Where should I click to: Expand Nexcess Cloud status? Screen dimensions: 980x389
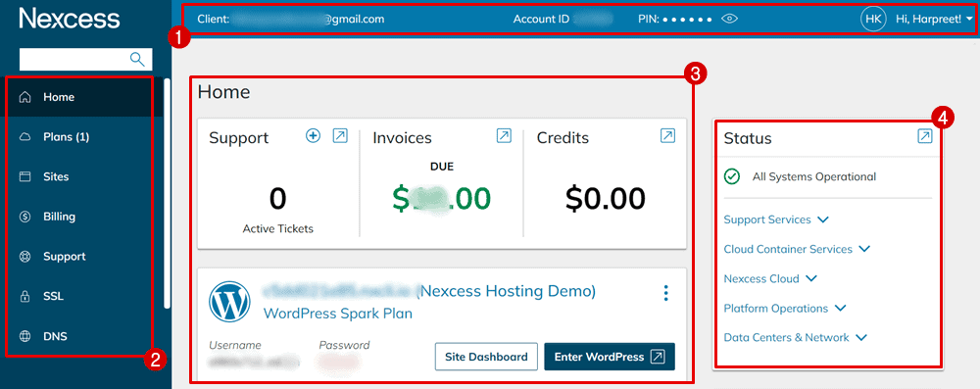pyautogui.click(x=770, y=278)
